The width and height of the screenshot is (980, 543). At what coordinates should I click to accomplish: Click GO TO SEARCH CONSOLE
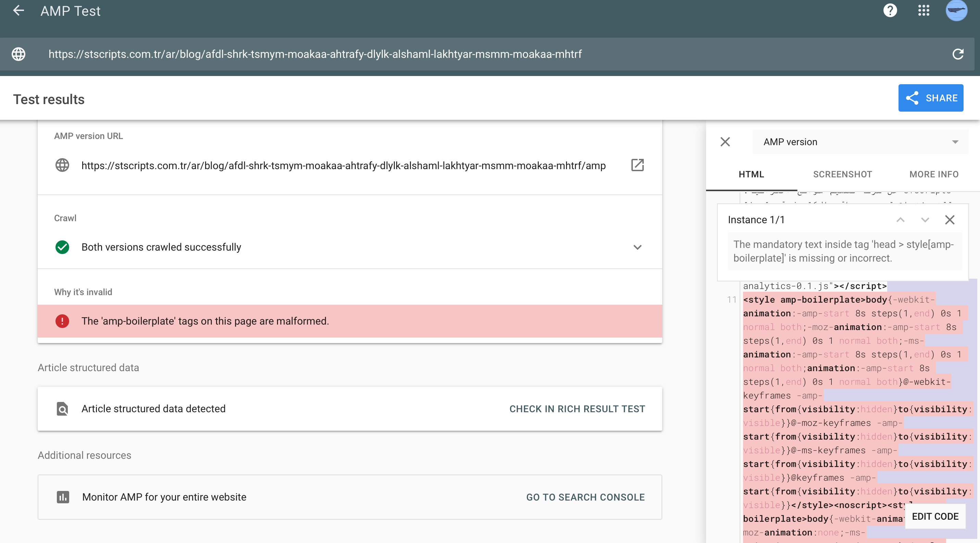(586, 497)
